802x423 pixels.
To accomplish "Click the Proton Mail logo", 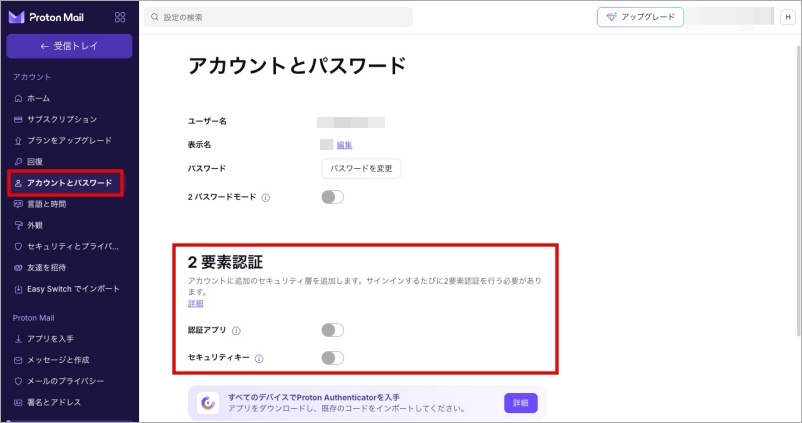I will pos(46,17).
